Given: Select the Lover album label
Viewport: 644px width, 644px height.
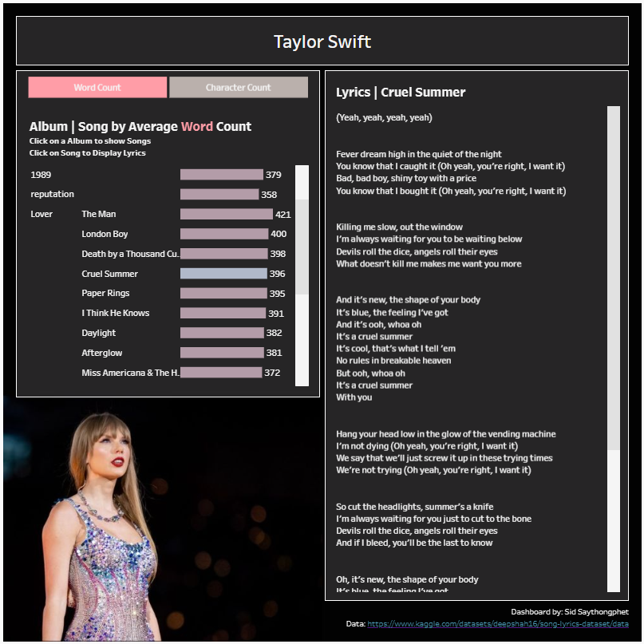Looking at the screenshot, I should pyautogui.click(x=41, y=214).
